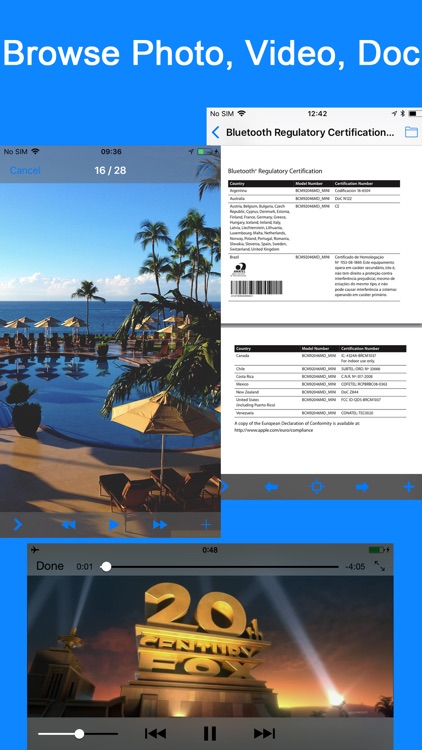Click the video progress scrubber knob
Screen dimensions: 422x750
point(106,566)
